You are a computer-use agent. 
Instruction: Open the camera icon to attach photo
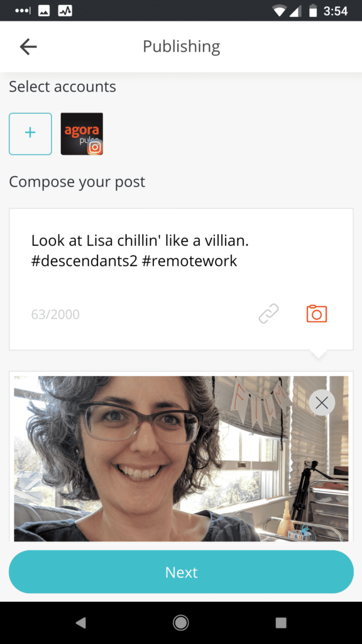317,314
